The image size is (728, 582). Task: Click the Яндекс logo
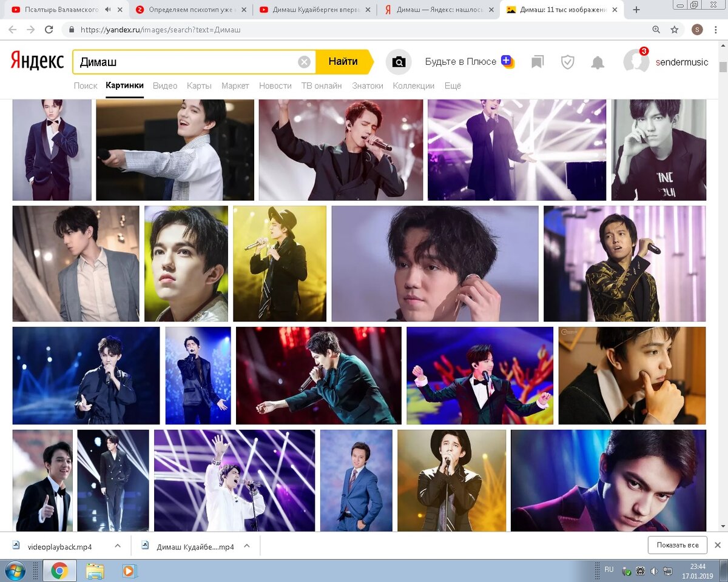tap(37, 61)
